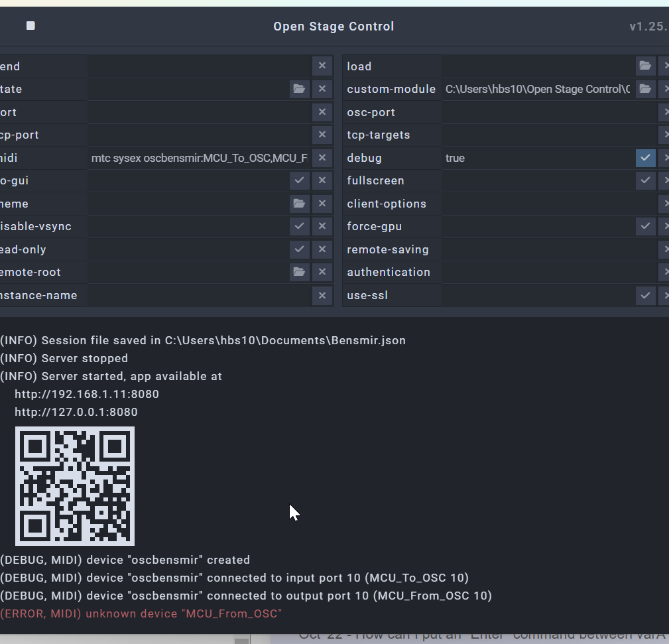
Task: Clear the state field with its X
Action: click(x=322, y=89)
